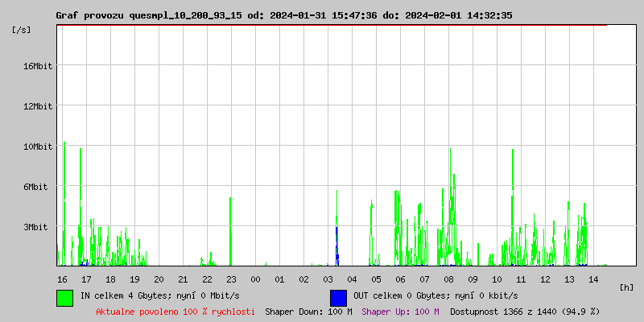Click the '23' hour label on x-axis

click(x=231, y=279)
